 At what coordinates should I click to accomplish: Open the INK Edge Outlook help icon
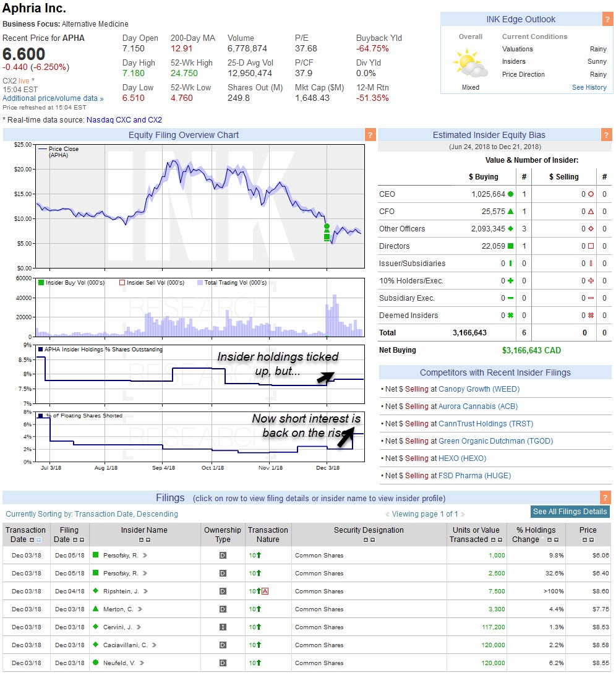[x=607, y=19]
